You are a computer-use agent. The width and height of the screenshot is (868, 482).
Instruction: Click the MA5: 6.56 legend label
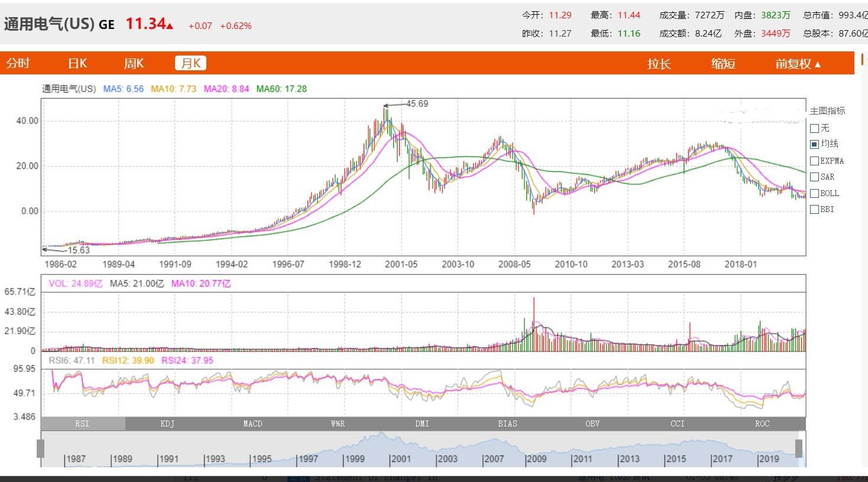point(124,89)
